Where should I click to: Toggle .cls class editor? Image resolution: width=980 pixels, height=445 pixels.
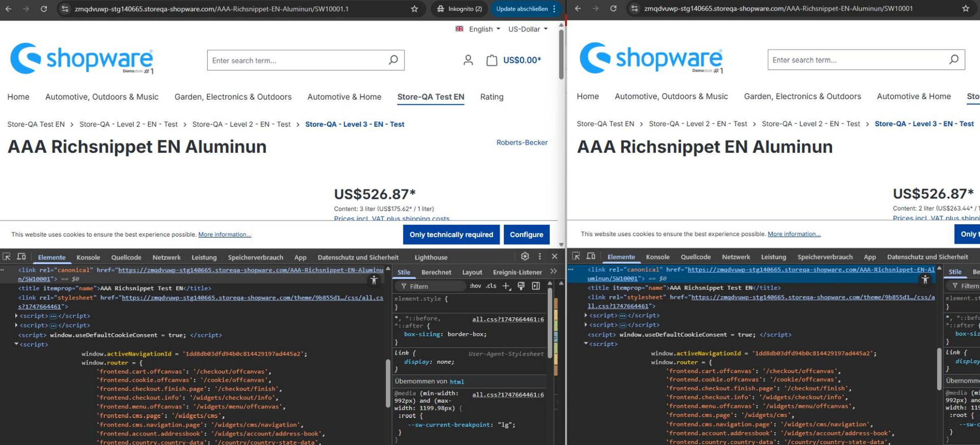[491, 286]
